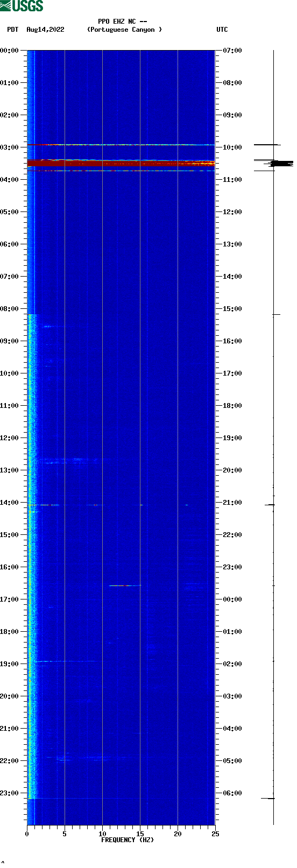Click the thick red high-energy band near 03:30
Viewport: 297px width, 868px height.
(121, 163)
